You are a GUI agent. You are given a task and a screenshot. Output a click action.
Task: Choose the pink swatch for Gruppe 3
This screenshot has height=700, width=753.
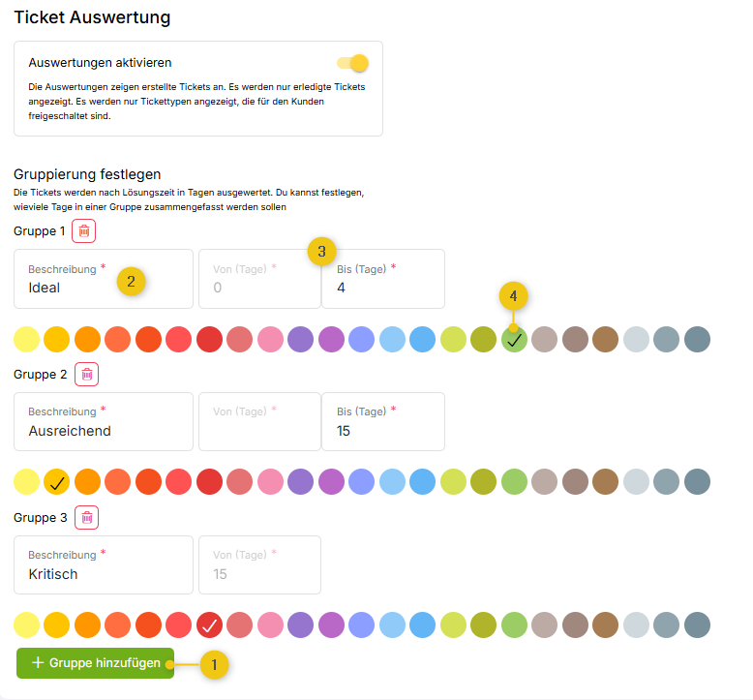(270, 625)
